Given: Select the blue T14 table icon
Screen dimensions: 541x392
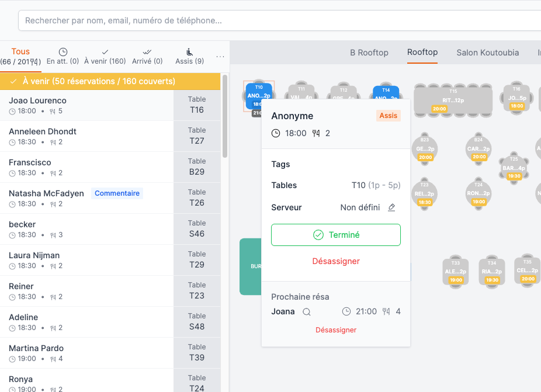Looking at the screenshot, I should click(x=386, y=96).
